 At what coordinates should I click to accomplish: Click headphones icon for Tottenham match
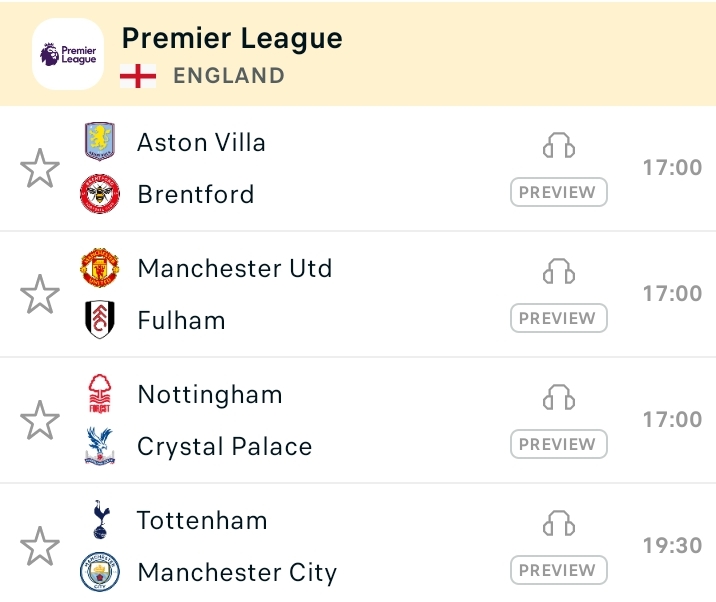559,524
